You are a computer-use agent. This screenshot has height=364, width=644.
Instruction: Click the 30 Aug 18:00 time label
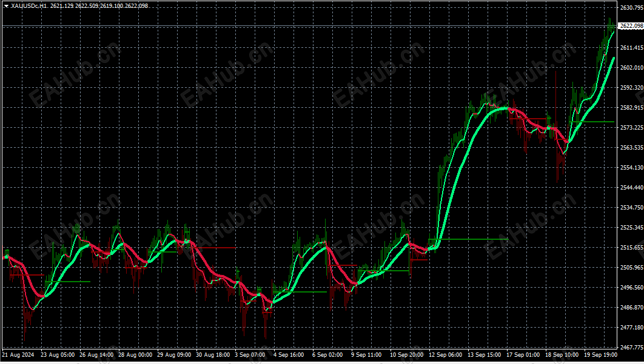coord(213,354)
